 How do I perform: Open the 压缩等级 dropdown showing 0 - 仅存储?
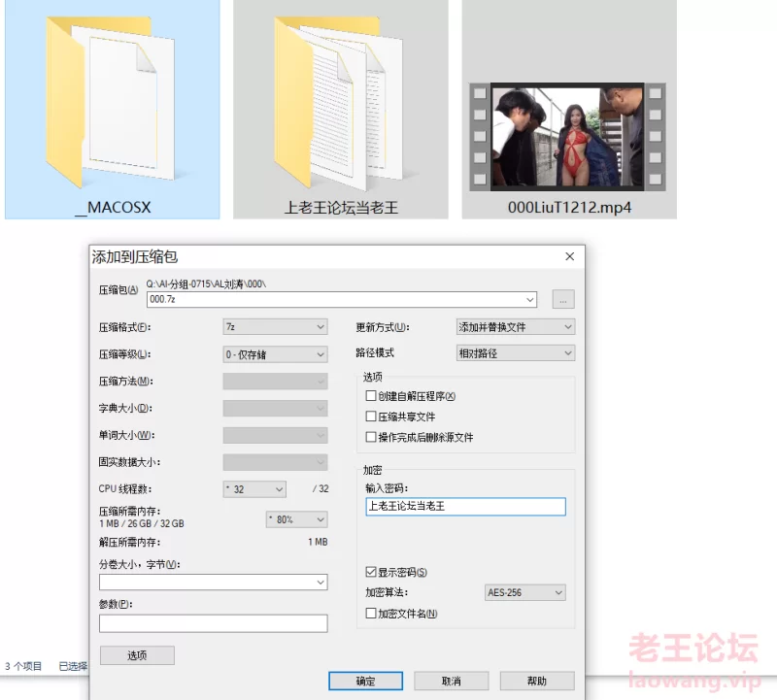click(x=275, y=354)
